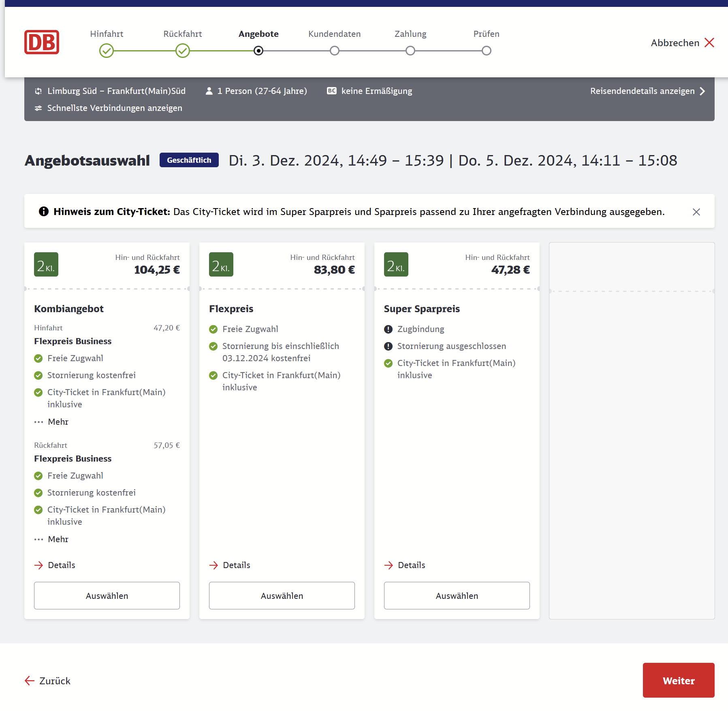This screenshot has width=728, height=711.
Task: Select the Angebote step label
Action: click(x=258, y=34)
